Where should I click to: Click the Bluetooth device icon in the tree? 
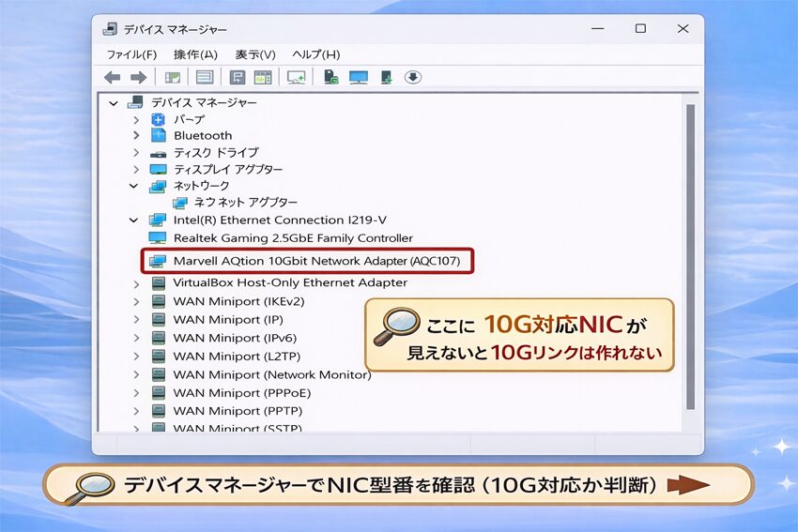158,135
